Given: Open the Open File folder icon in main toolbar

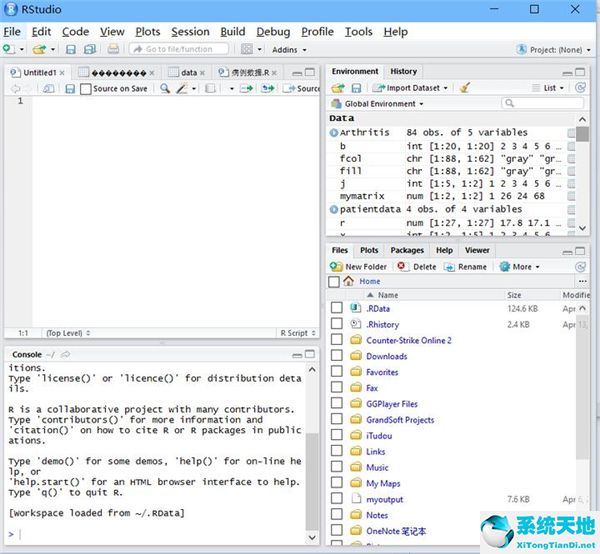Looking at the screenshot, I should (39, 49).
